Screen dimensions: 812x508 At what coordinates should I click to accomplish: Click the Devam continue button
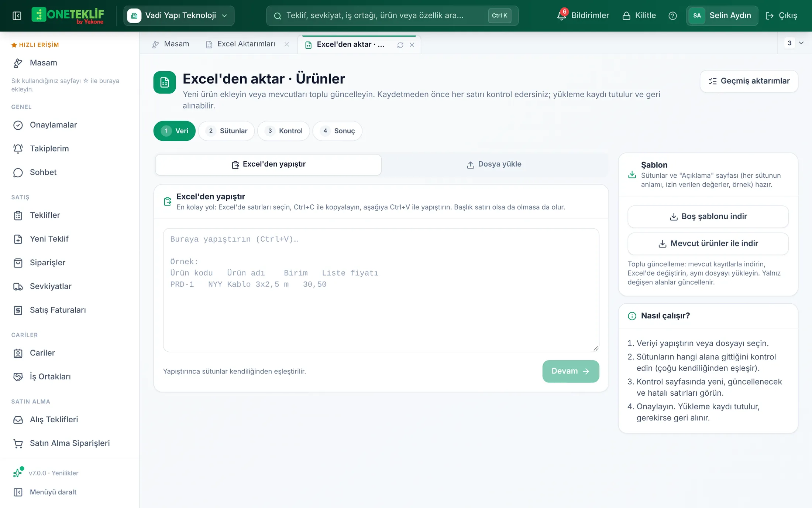coord(571,371)
